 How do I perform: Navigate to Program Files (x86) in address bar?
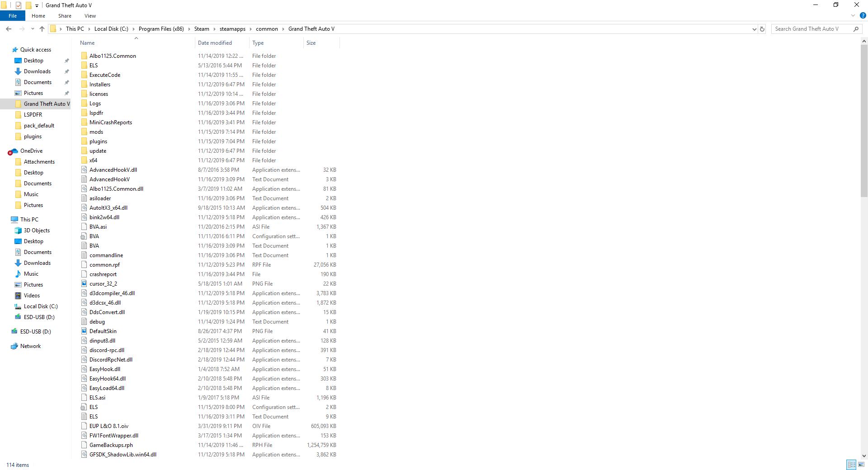pyautogui.click(x=161, y=29)
